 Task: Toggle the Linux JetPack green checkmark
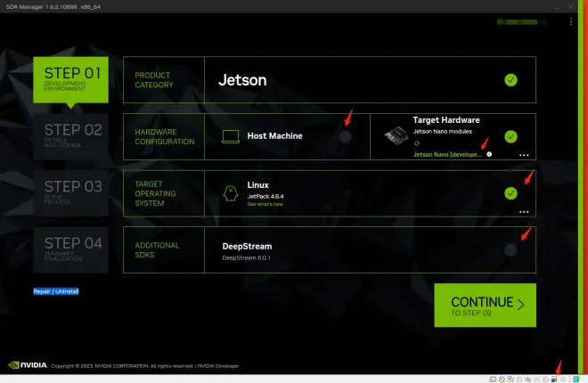(x=510, y=193)
